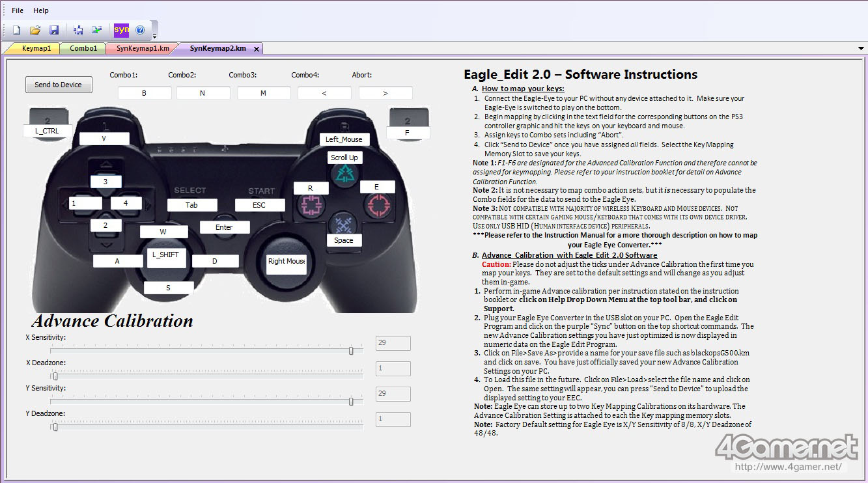Click the Y Deadzone slider handle

55,426
